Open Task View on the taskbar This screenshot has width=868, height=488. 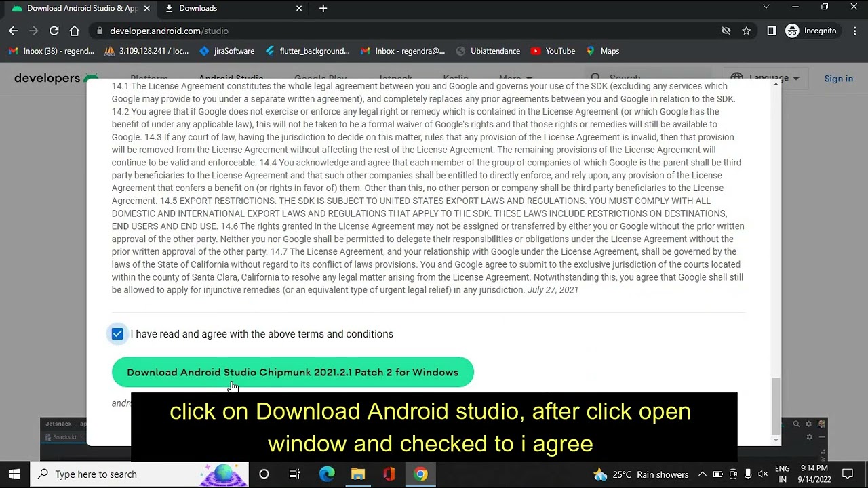point(294,474)
